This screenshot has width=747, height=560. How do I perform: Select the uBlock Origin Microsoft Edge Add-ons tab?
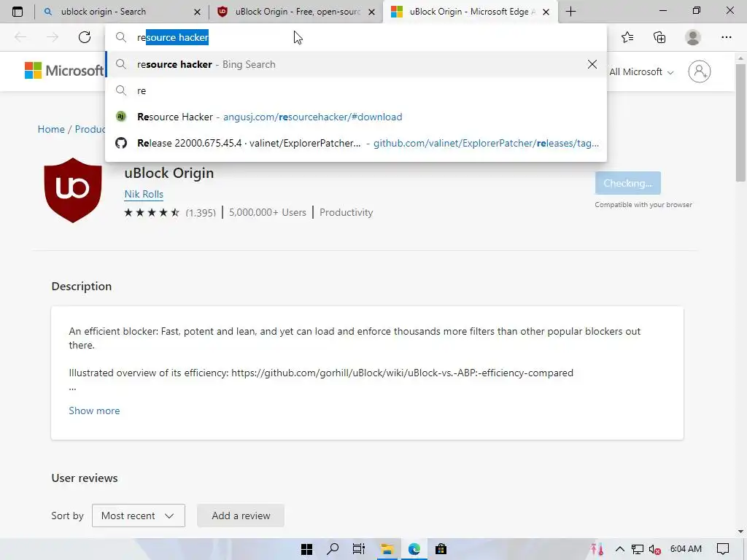click(470, 12)
